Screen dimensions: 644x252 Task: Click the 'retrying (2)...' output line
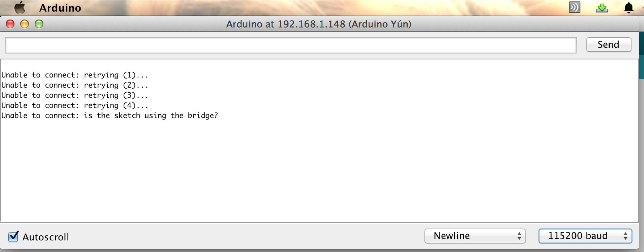(x=75, y=85)
